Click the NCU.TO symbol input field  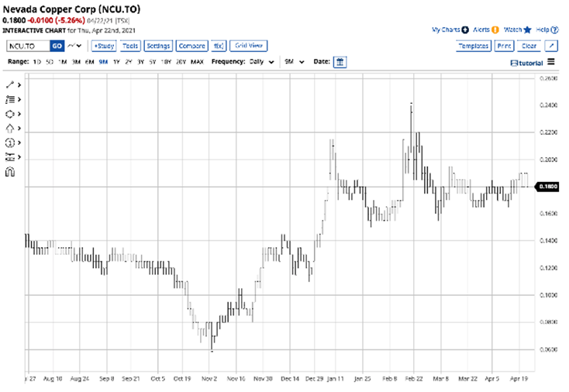29,46
